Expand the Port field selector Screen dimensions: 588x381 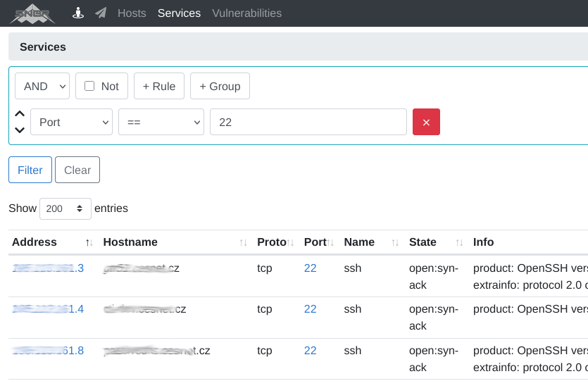tap(71, 122)
